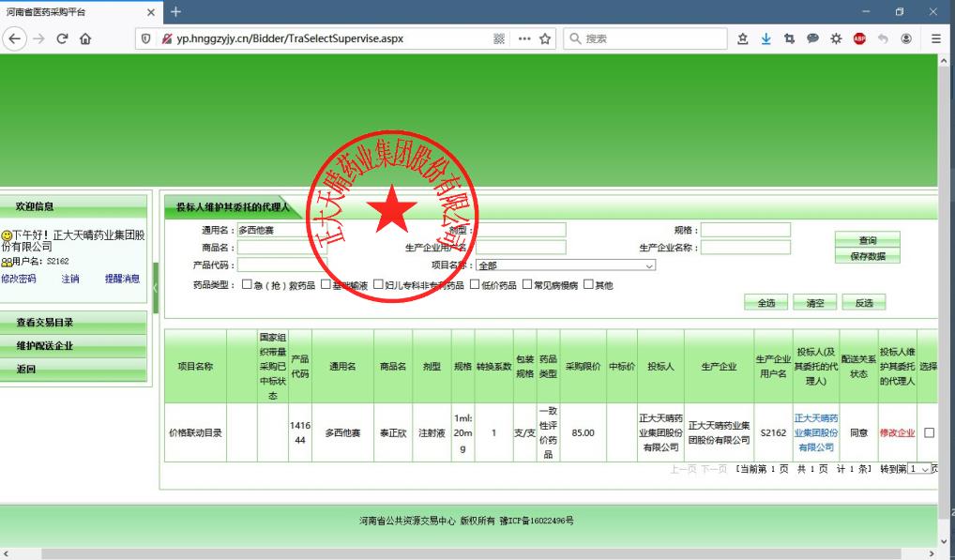Screen dimensions: 955x560
Task: Open the insecure connection padlock icon
Action: click(x=166, y=39)
